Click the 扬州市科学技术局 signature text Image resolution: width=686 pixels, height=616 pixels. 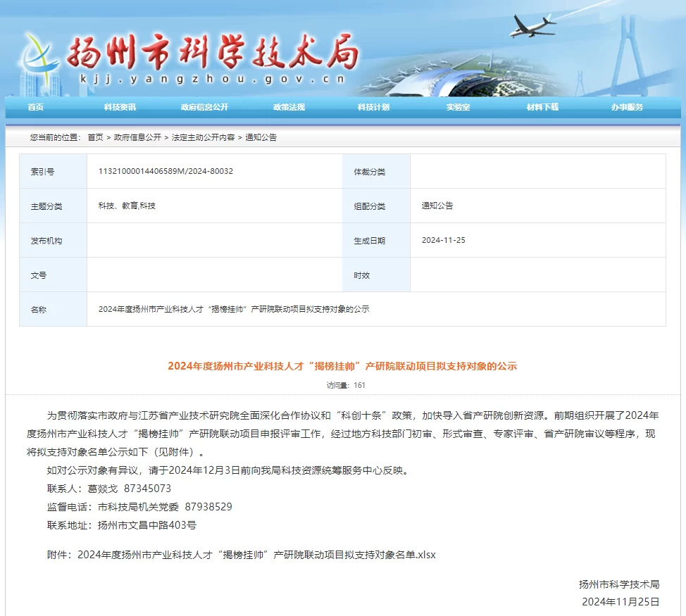point(619,584)
